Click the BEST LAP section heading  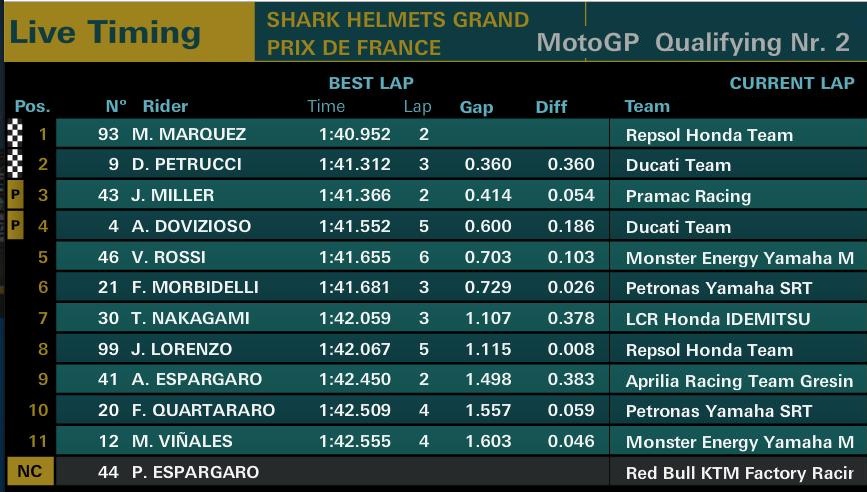click(x=370, y=84)
